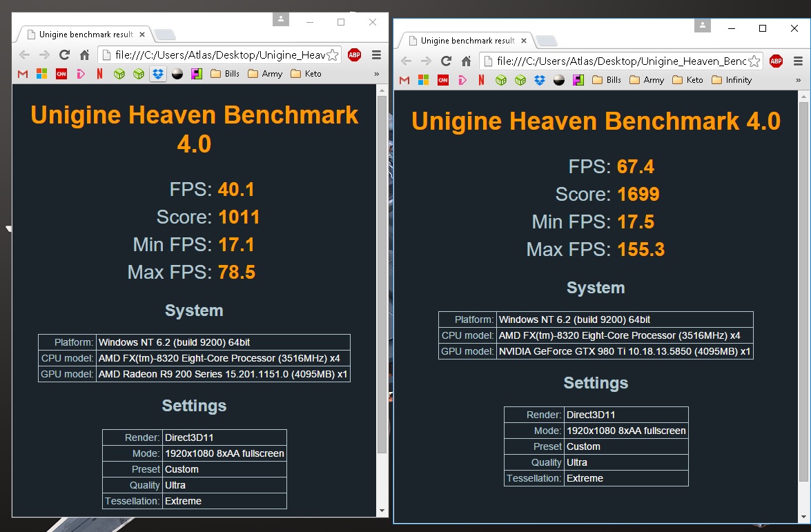Click the user profile button in right window

(702, 26)
